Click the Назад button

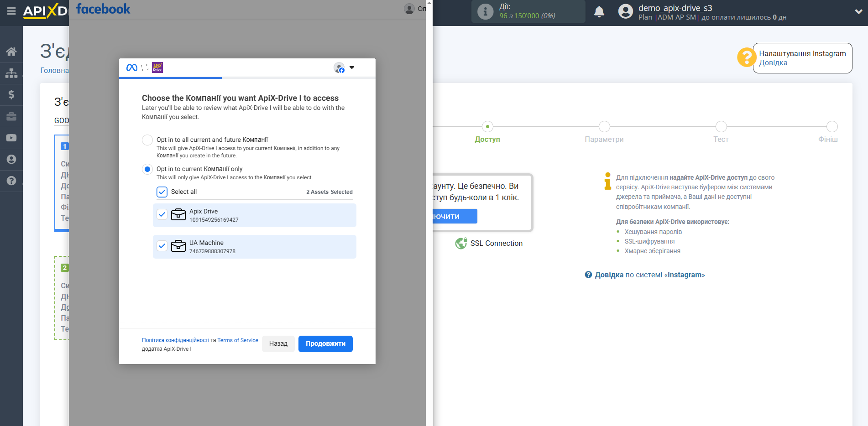tap(278, 344)
